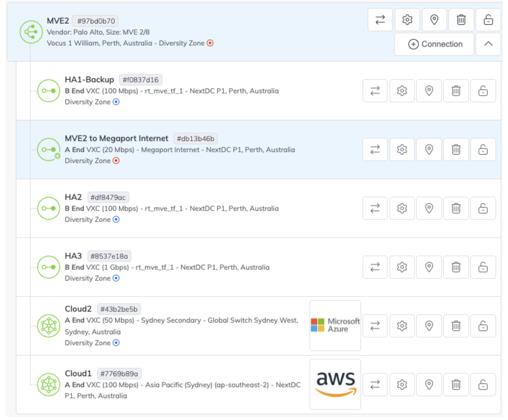
Task: Open settings gear for the HA3 connection
Action: pyautogui.click(x=402, y=267)
